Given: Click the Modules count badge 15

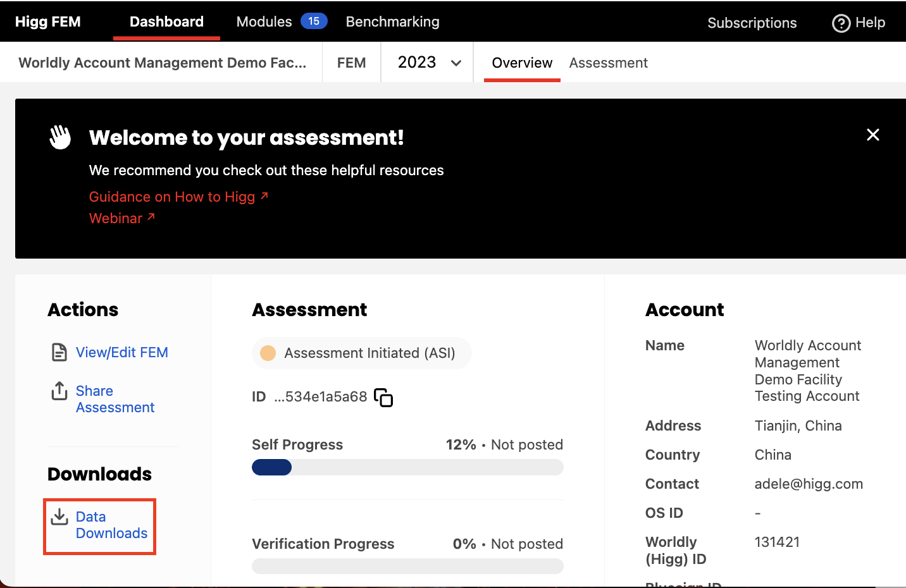Looking at the screenshot, I should click(314, 21).
